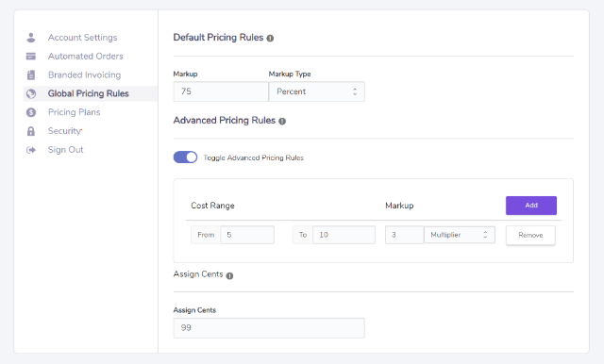Image resolution: width=604 pixels, height=364 pixels.
Task: Click the Security lock icon
Action: tap(31, 131)
